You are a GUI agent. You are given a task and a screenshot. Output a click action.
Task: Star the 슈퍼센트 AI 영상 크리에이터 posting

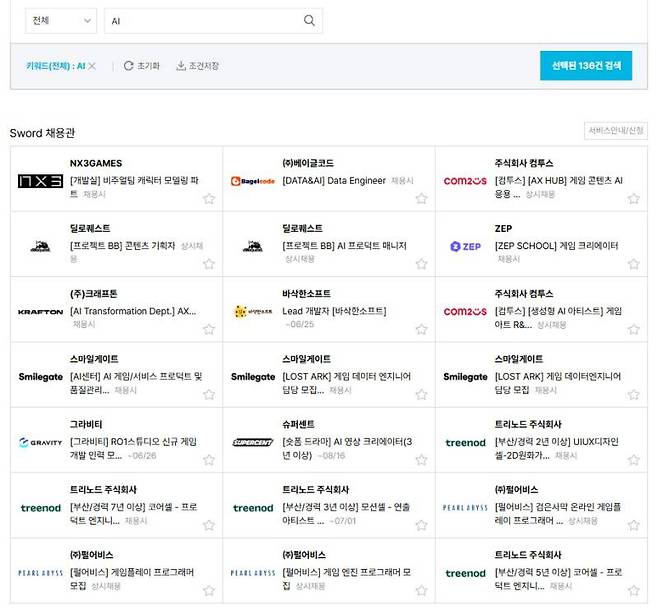tap(421, 460)
